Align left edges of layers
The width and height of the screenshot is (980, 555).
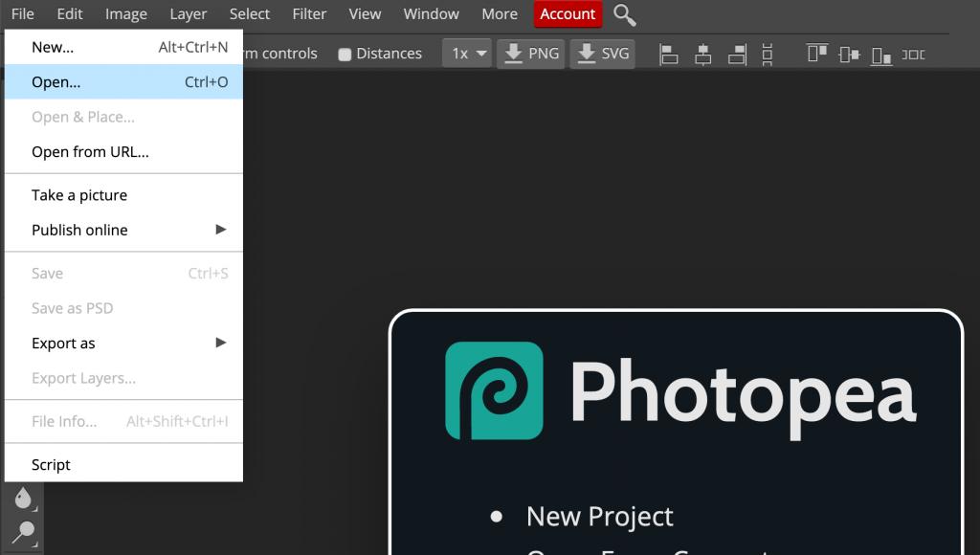(x=668, y=55)
